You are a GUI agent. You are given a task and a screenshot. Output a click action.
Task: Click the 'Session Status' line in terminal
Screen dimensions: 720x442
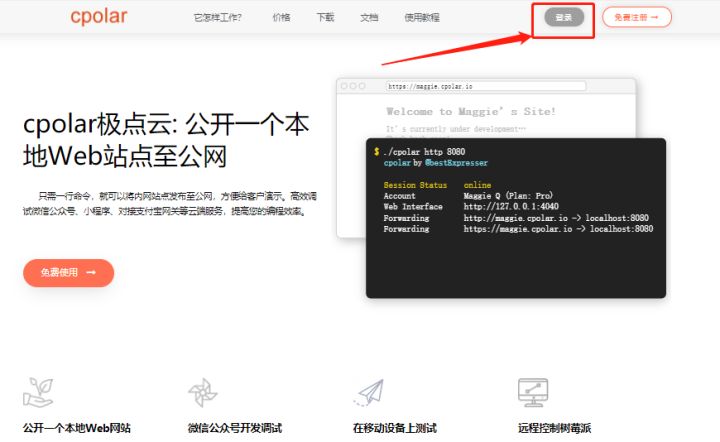437,185
